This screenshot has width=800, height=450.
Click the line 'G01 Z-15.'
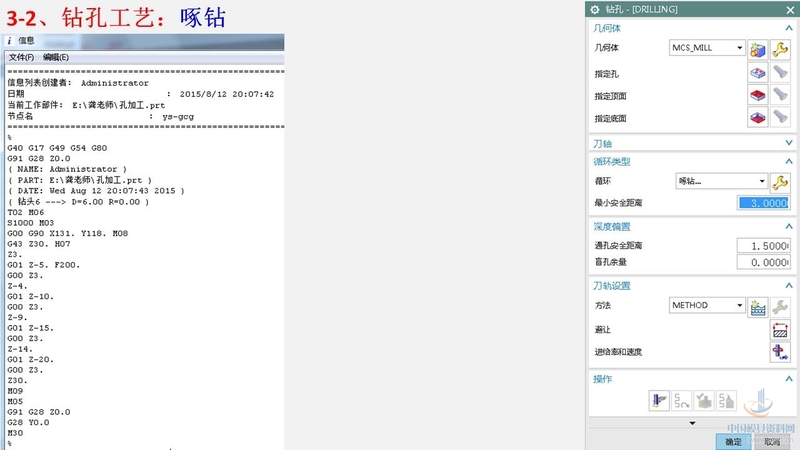click(31, 328)
